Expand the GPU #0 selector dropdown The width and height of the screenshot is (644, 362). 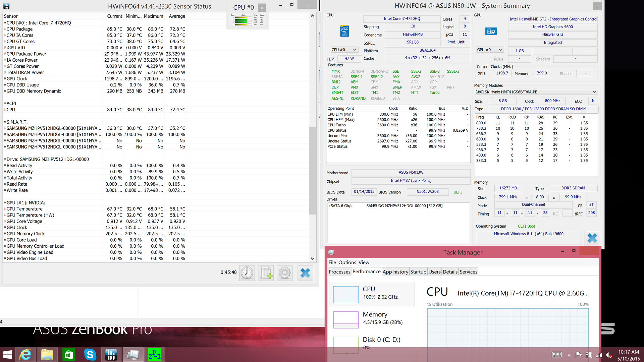point(490,50)
